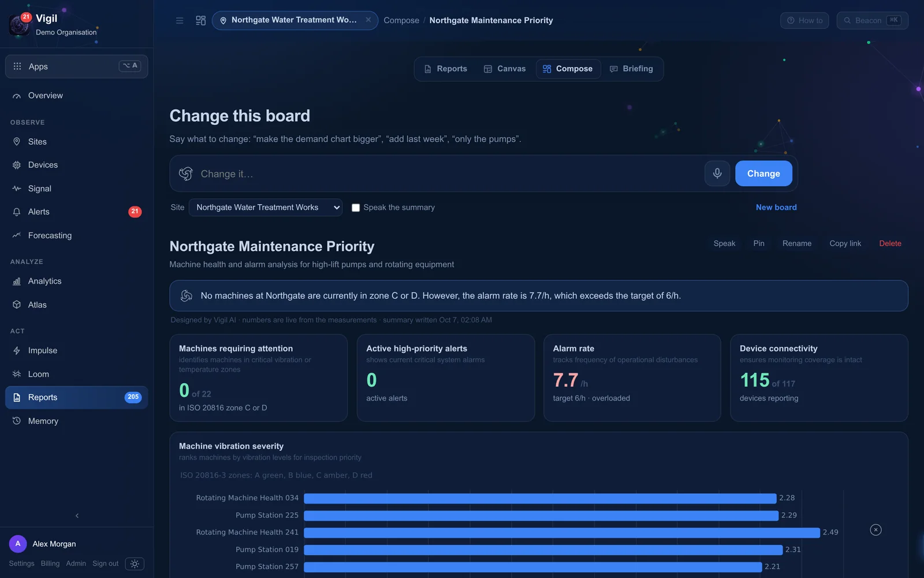The height and width of the screenshot is (578, 924).
Task: Dismiss with the circled X beside the chart
Action: [875, 529]
